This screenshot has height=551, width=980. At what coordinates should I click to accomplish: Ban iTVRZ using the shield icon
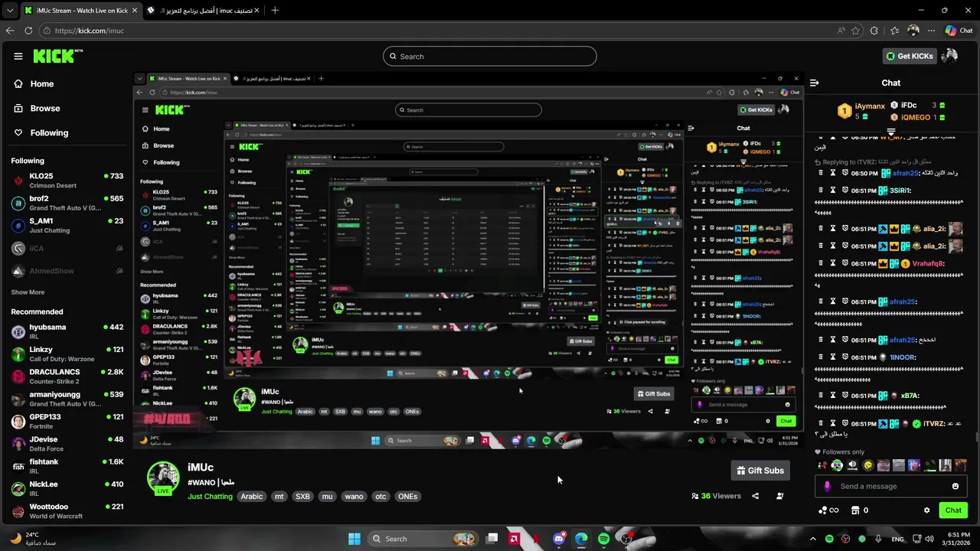coord(845,423)
